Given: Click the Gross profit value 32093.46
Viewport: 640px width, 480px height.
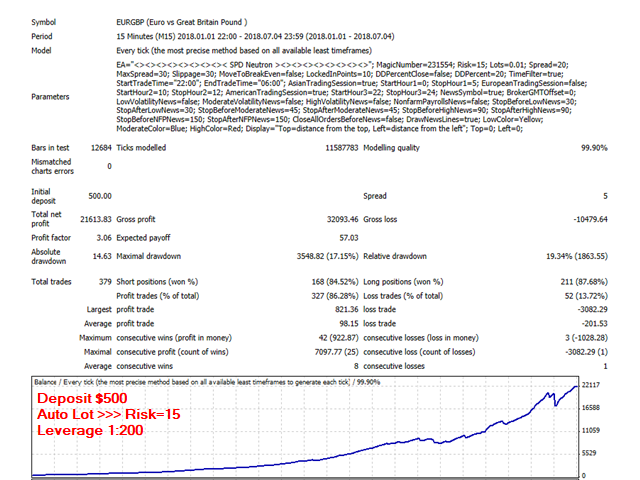Looking at the screenshot, I should coord(342,219).
